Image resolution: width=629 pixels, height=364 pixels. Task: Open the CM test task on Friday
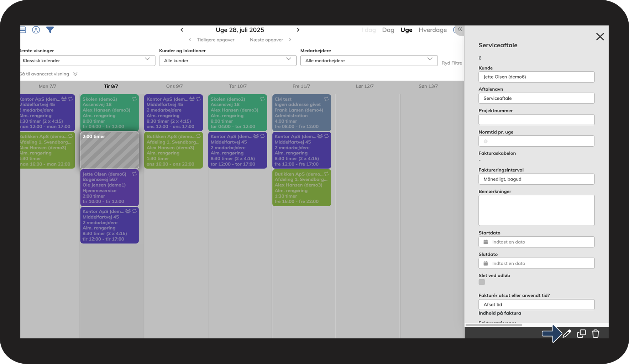[x=302, y=112]
